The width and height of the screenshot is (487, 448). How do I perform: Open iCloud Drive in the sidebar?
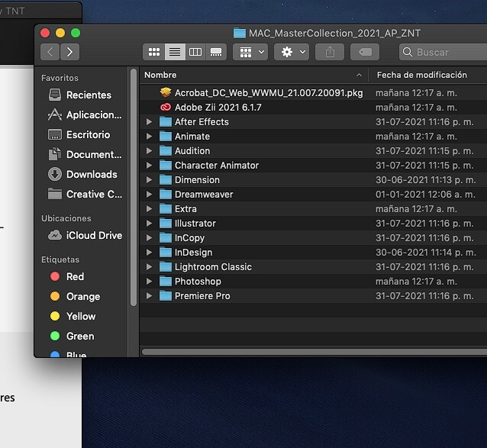click(x=85, y=235)
